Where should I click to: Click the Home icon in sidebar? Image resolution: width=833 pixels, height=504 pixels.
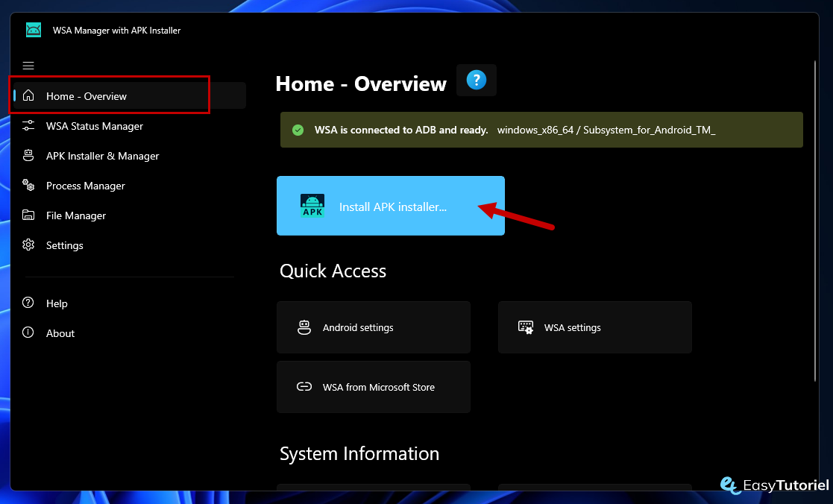(x=28, y=95)
